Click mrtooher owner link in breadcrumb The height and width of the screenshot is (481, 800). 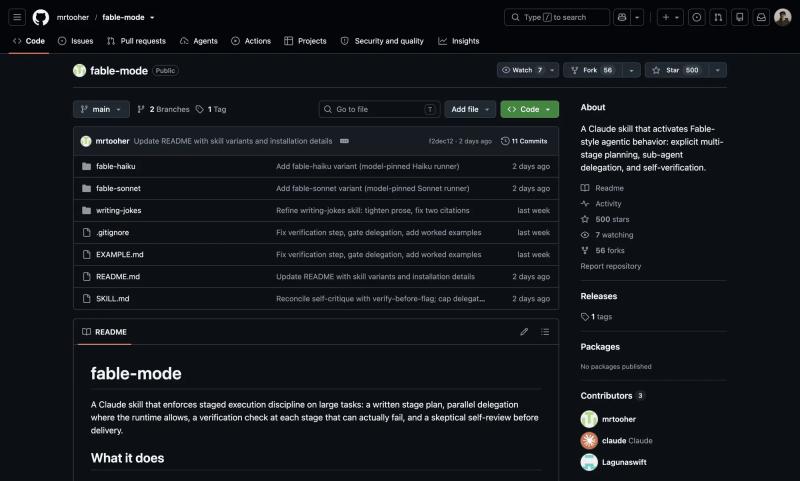73,17
